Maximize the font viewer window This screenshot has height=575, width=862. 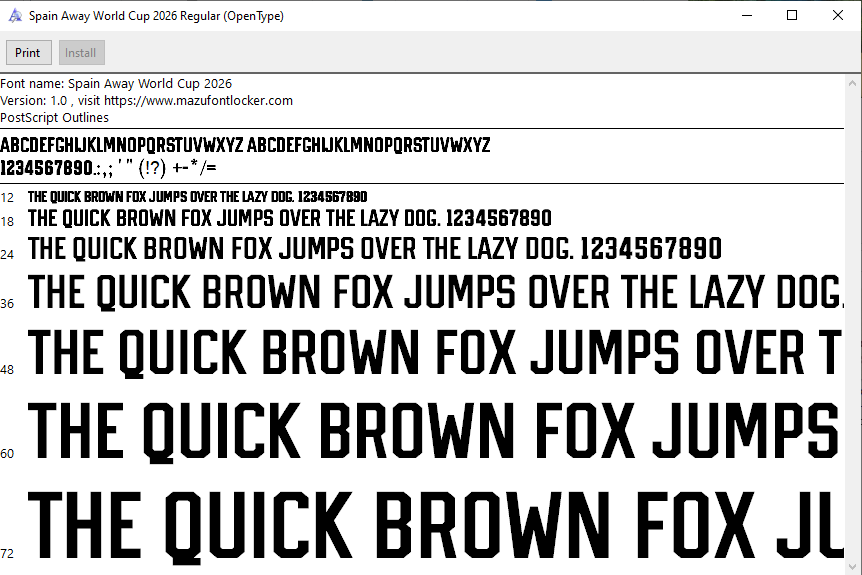pyautogui.click(x=792, y=16)
